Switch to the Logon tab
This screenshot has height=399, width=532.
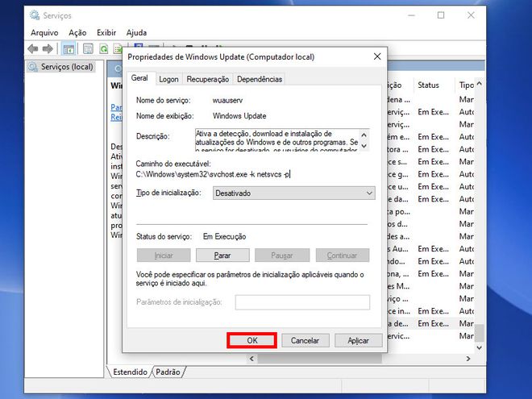click(168, 79)
